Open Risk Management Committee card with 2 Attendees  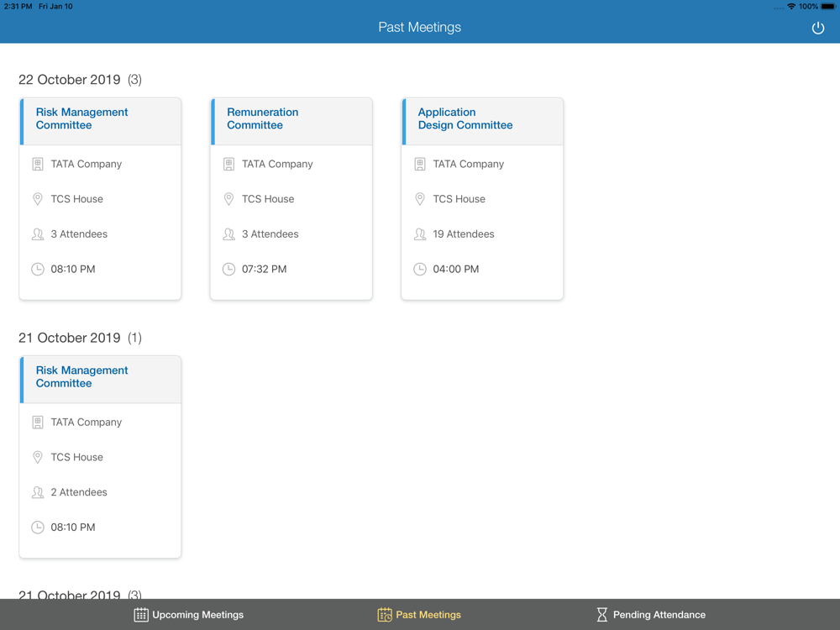point(100,457)
